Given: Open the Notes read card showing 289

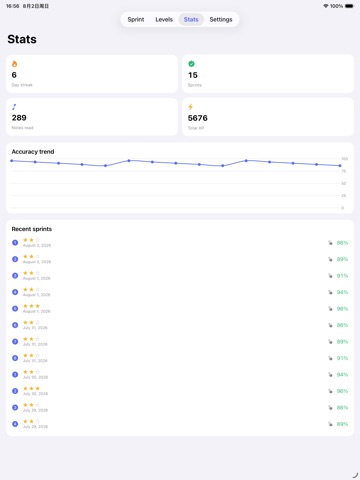Looking at the screenshot, I should (92, 117).
